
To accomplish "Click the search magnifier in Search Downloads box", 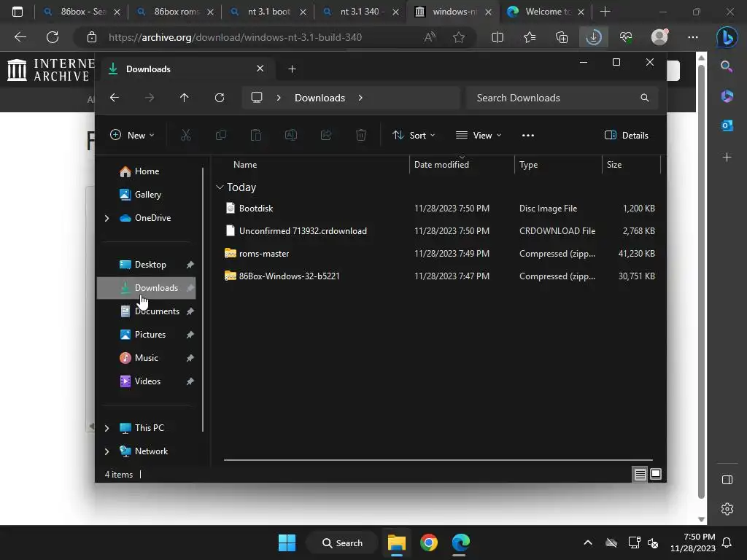I will point(645,98).
